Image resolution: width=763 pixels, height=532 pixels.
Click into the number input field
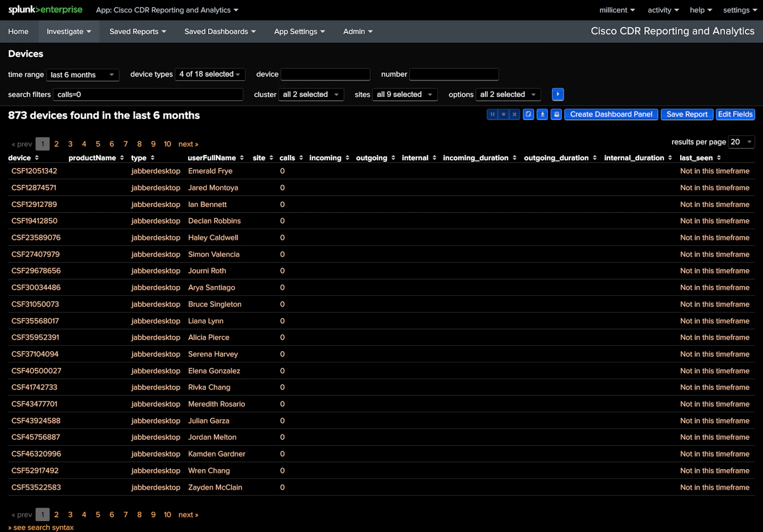[x=454, y=74]
